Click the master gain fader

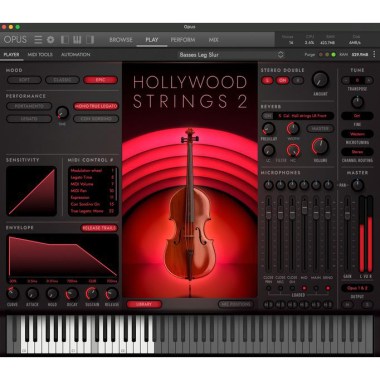click(347, 212)
